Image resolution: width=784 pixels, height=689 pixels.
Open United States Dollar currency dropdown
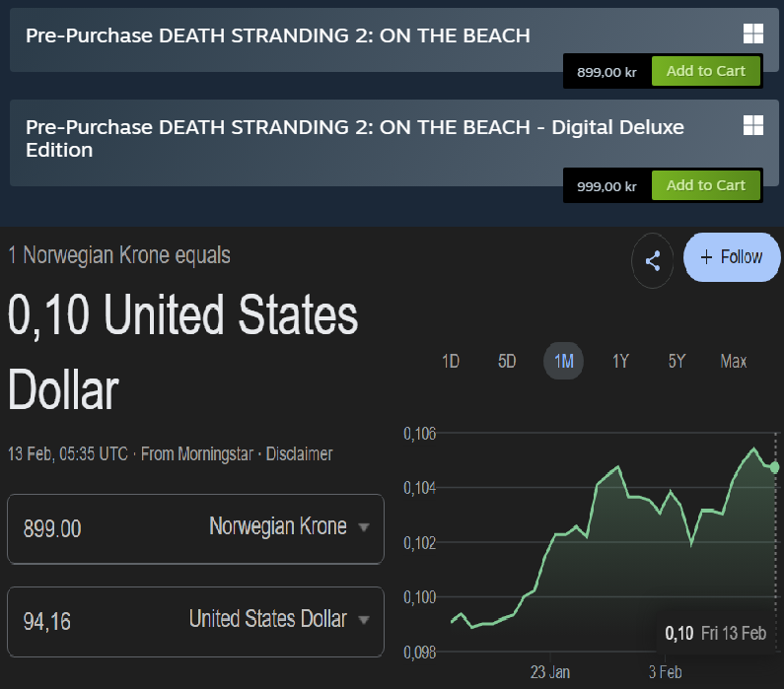click(279, 619)
